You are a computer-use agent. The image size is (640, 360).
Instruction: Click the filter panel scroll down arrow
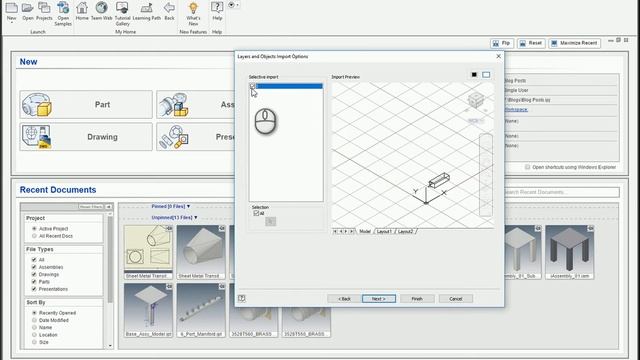(x=110, y=346)
